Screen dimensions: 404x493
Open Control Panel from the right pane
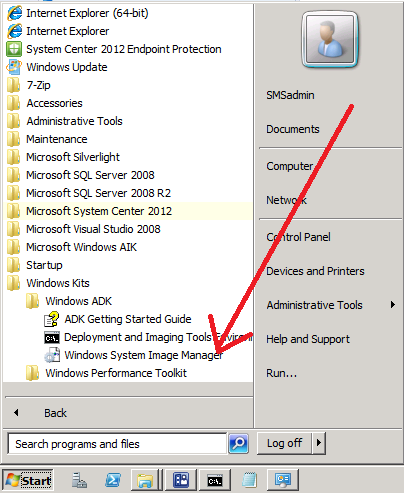click(x=298, y=237)
